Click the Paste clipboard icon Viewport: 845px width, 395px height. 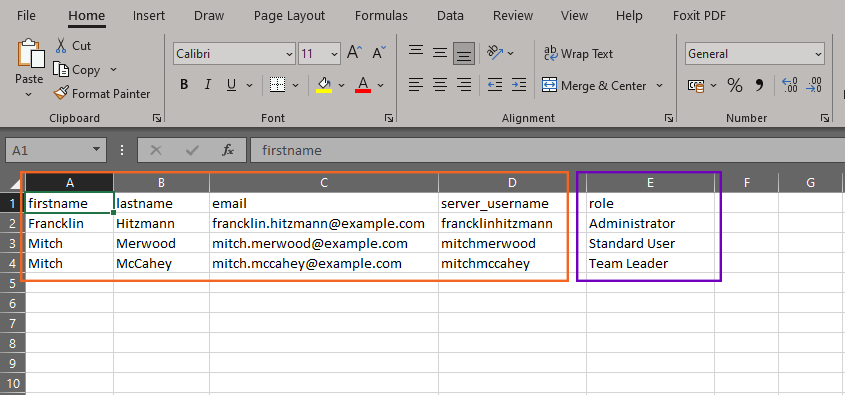pos(31,53)
